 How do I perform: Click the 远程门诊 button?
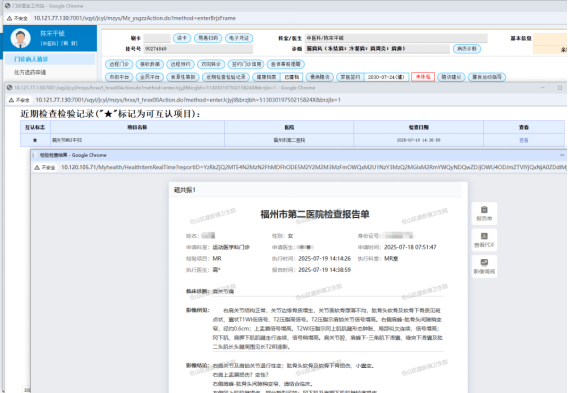pos(119,64)
